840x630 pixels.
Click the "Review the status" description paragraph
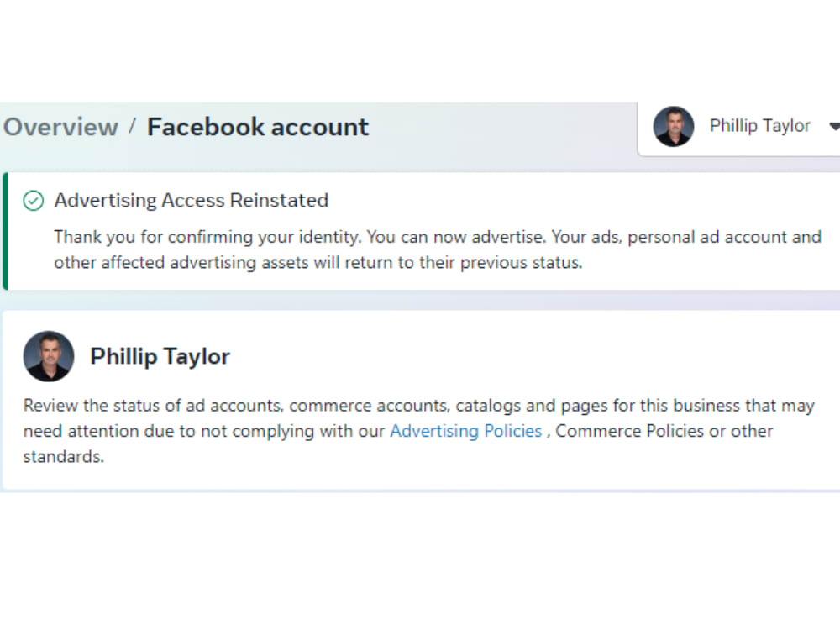coord(419,431)
